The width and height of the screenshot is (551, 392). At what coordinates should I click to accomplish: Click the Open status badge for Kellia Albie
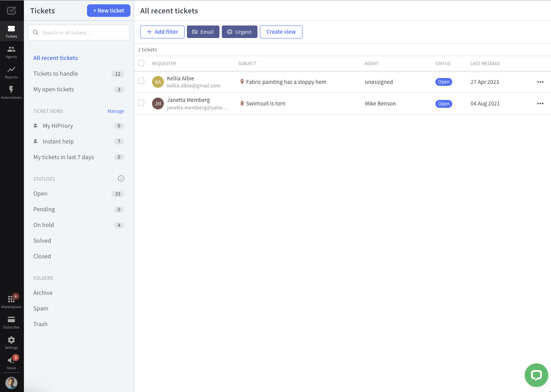[444, 82]
